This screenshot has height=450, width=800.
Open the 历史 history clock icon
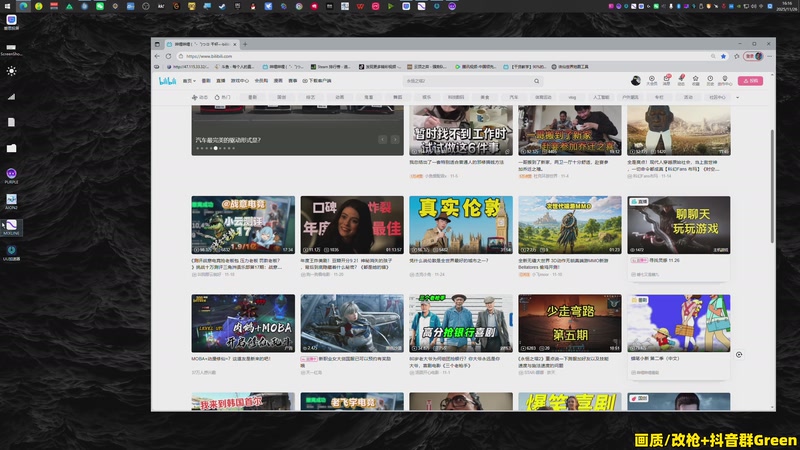(710, 81)
